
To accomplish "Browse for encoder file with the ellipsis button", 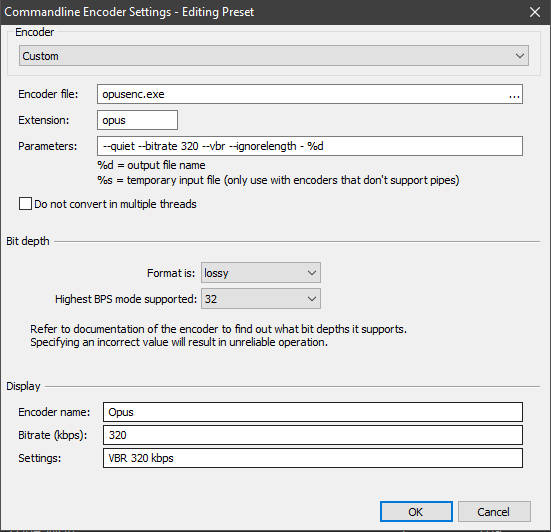I will point(514,94).
